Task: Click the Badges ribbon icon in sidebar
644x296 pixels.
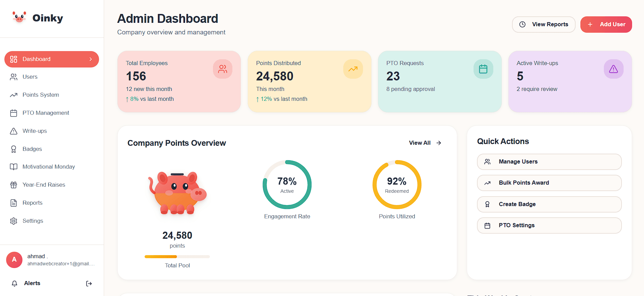Action: (14, 149)
